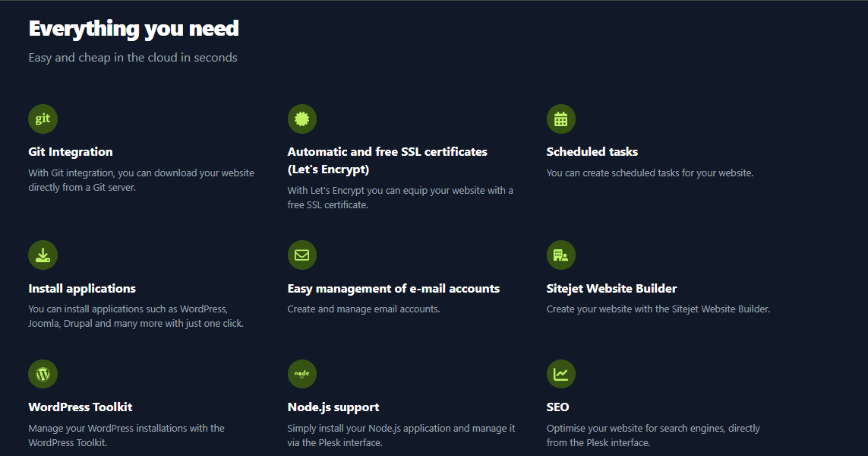The image size is (868, 456).
Task: Select the 'Install applications' heading
Action: (x=82, y=289)
